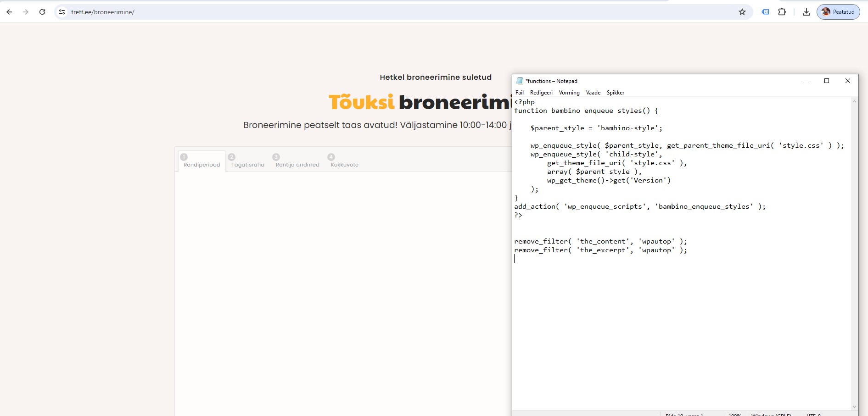
Task: Open the Vorming menu in Notepad
Action: [569, 93]
